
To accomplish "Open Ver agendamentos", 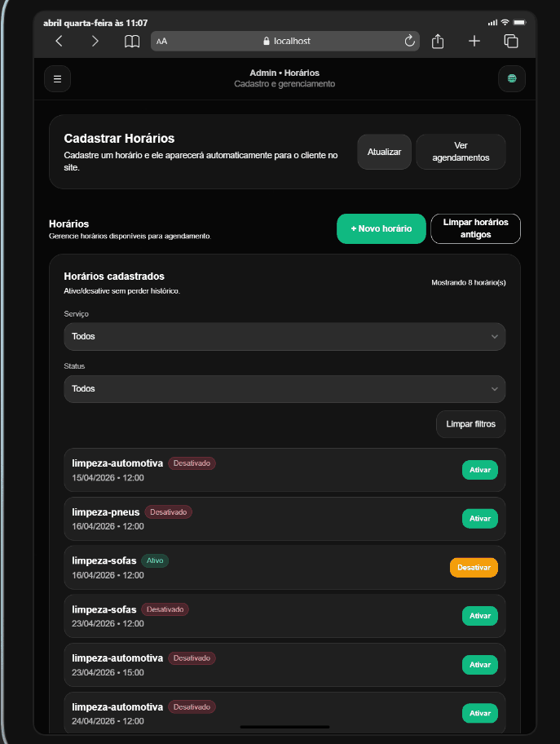I will tap(461, 152).
